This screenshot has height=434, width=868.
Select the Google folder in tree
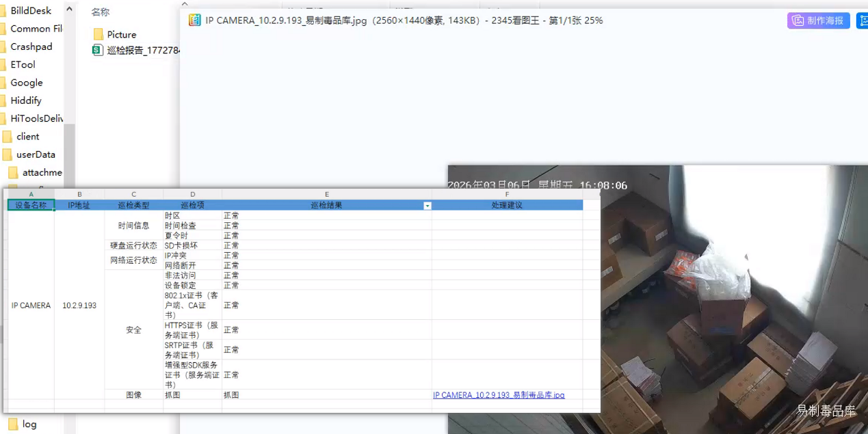(x=26, y=83)
